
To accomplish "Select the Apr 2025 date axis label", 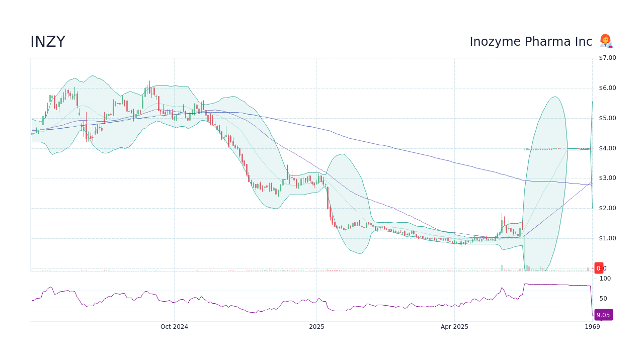I will tap(455, 326).
